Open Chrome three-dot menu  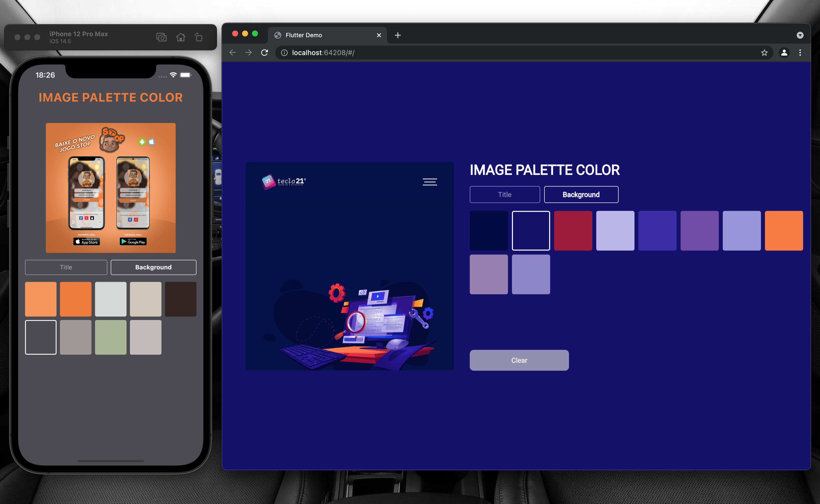coord(800,53)
